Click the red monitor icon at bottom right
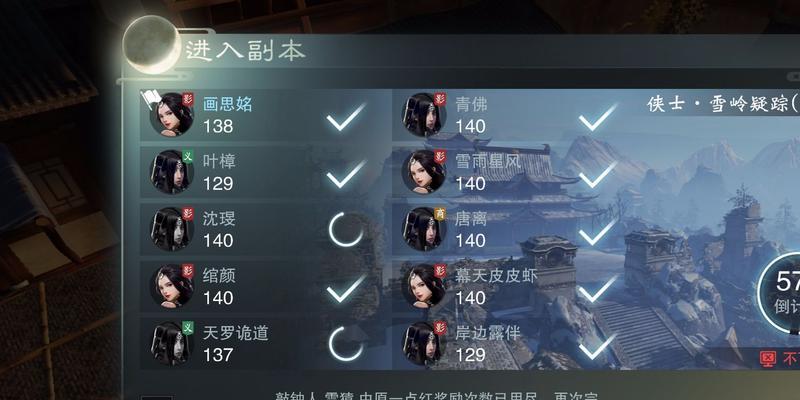 coord(767,359)
